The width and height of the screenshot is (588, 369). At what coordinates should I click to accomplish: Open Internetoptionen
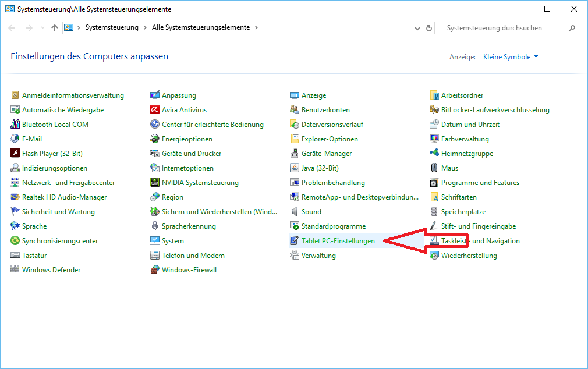[x=187, y=168]
